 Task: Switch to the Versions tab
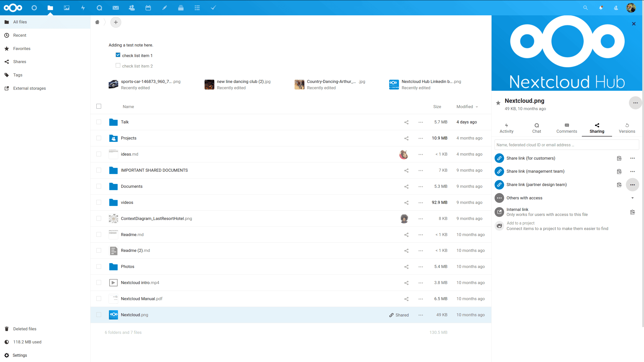(x=627, y=128)
